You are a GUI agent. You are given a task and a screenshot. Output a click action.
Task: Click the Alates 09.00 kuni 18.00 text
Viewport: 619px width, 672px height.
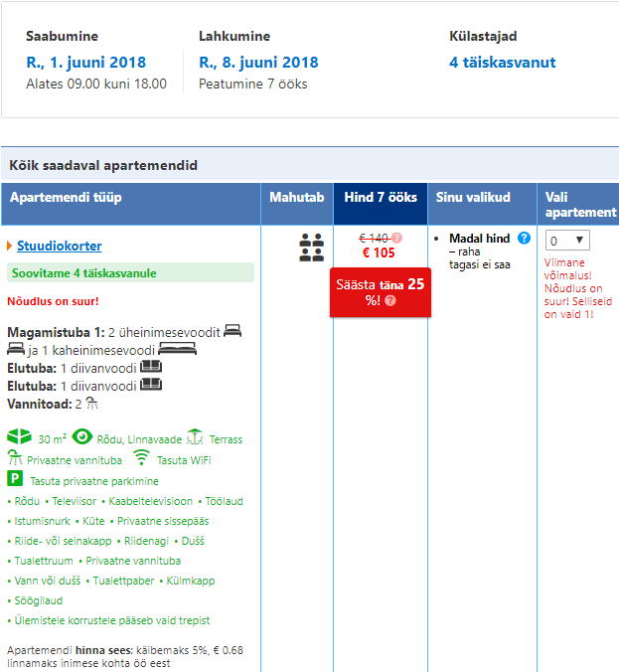pyautogui.click(x=96, y=84)
